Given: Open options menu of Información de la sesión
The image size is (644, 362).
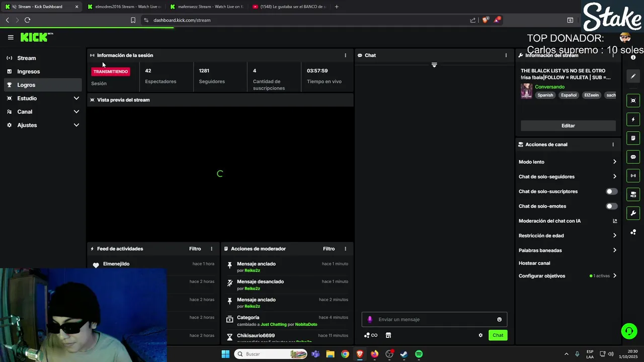Looking at the screenshot, I should 345,55.
